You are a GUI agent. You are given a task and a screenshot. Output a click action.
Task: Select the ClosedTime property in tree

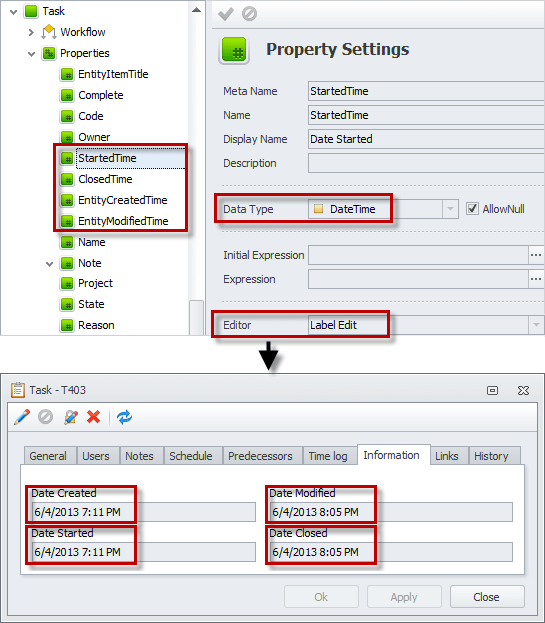pyautogui.click(x=105, y=179)
